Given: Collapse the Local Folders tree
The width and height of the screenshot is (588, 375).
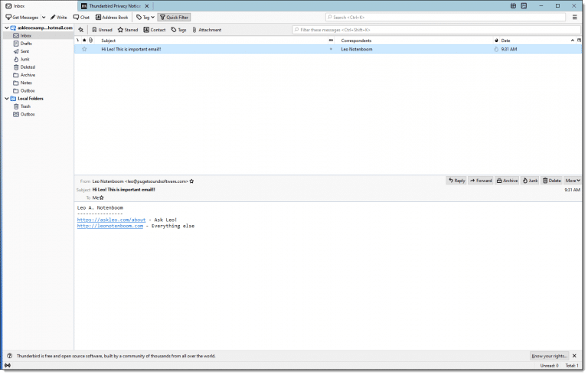Looking at the screenshot, I should pos(7,99).
